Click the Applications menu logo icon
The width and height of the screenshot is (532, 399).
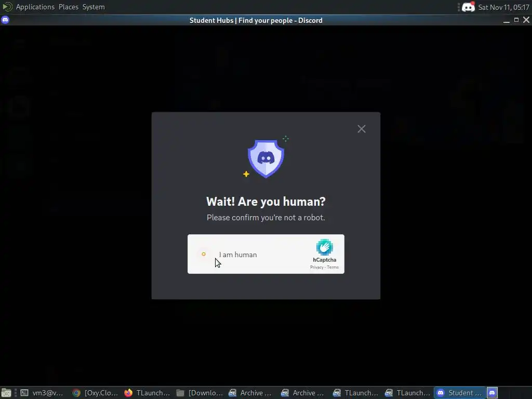(7, 7)
